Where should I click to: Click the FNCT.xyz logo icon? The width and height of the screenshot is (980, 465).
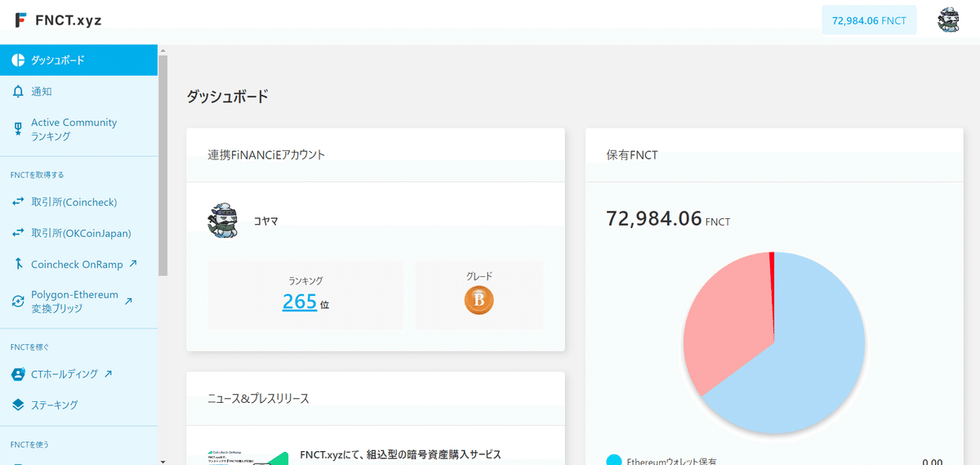click(x=21, y=20)
